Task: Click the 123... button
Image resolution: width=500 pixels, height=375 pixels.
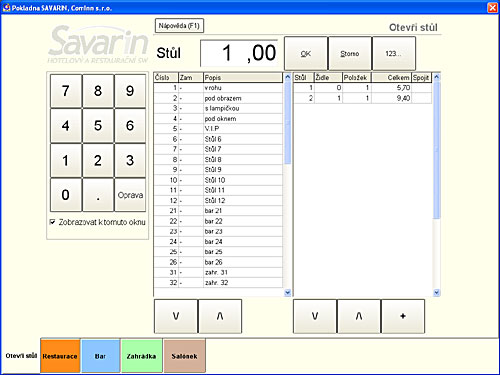Action: tap(394, 53)
